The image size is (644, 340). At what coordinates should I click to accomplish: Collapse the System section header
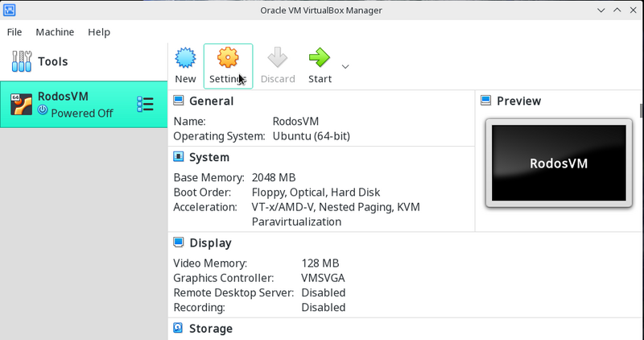(x=208, y=157)
